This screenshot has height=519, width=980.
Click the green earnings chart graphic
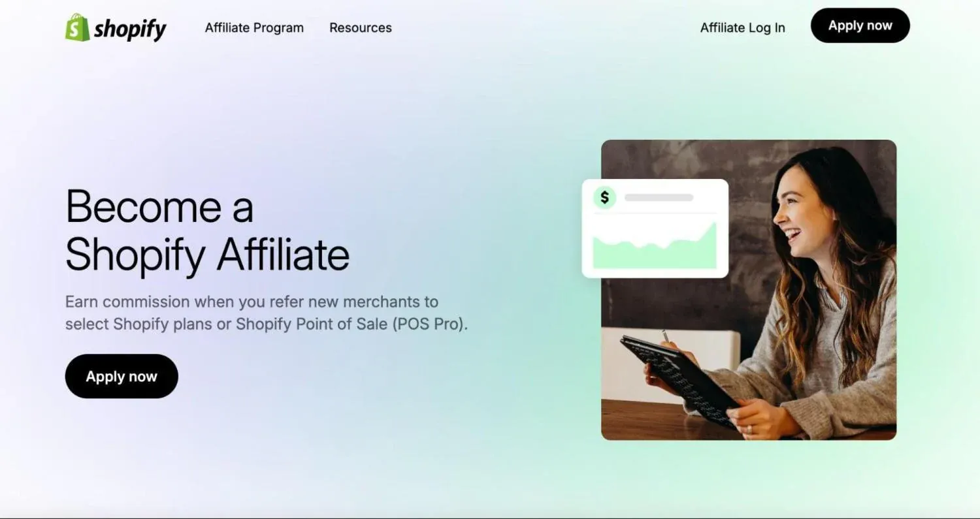[655, 245]
